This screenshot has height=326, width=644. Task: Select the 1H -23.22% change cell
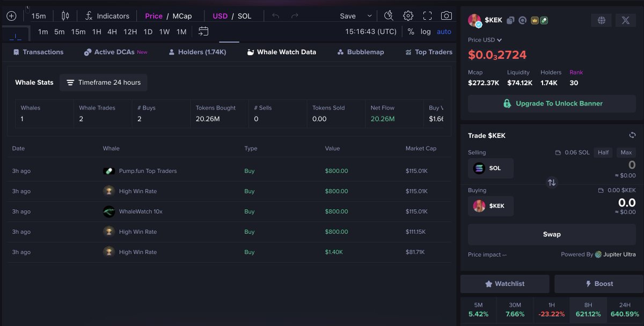tap(551, 309)
